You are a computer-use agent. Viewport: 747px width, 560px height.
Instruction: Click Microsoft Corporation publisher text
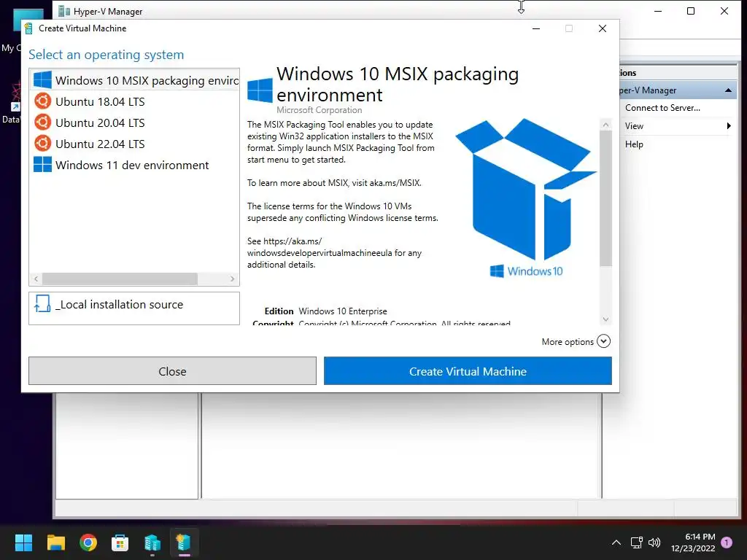pos(320,110)
